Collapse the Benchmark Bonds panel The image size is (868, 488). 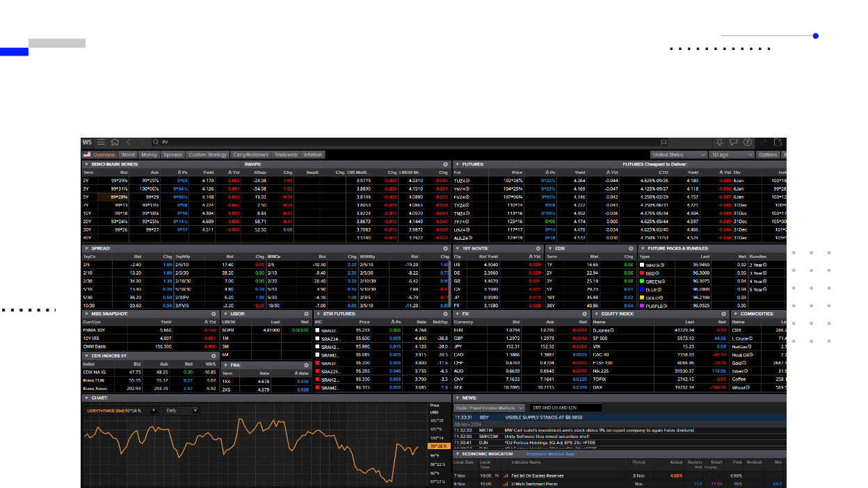click(86, 164)
